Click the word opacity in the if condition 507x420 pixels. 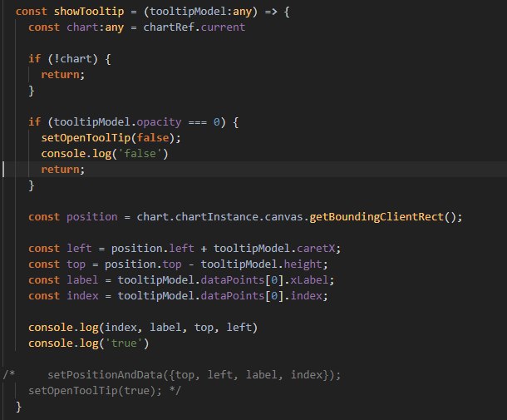[x=159, y=122]
